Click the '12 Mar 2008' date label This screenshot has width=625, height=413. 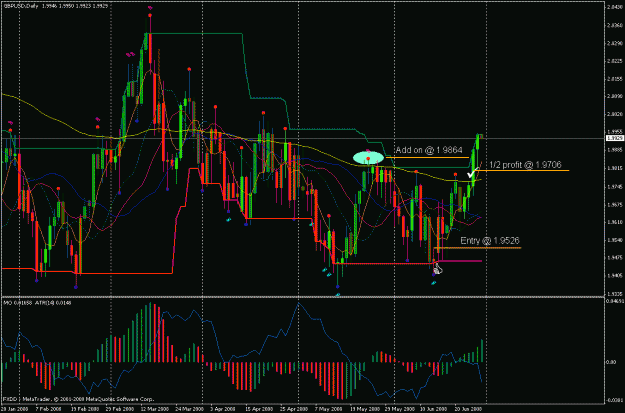pos(154,409)
